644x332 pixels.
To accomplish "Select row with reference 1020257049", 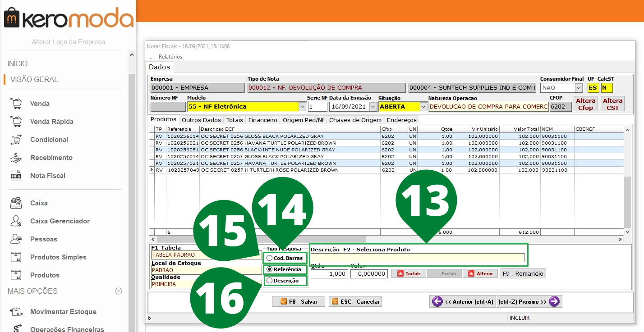I will (386, 170).
